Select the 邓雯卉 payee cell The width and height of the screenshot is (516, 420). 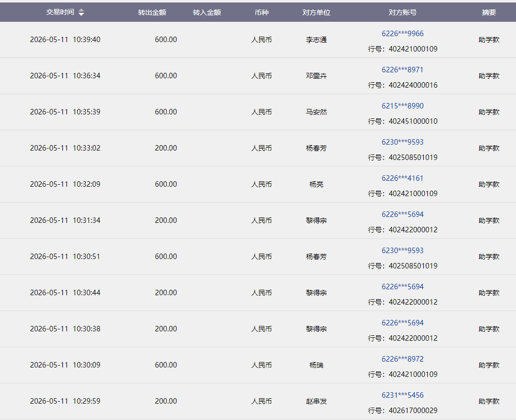[x=316, y=76]
